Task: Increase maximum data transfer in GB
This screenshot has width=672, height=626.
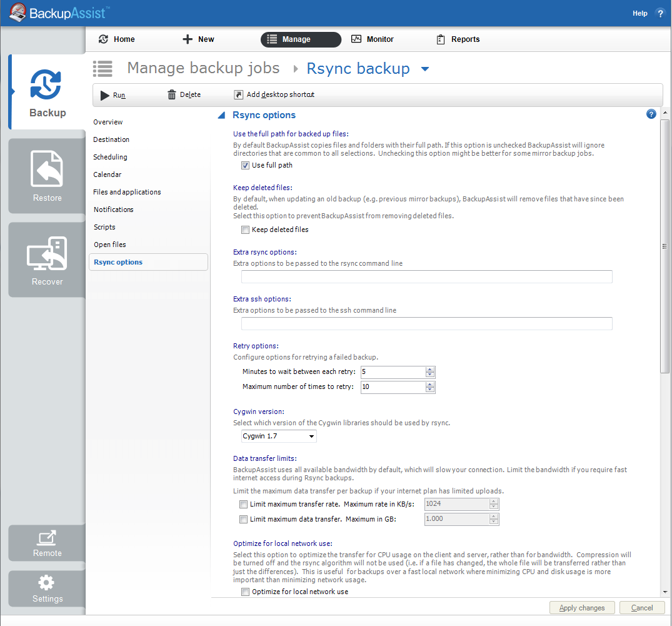Action: tap(494, 516)
